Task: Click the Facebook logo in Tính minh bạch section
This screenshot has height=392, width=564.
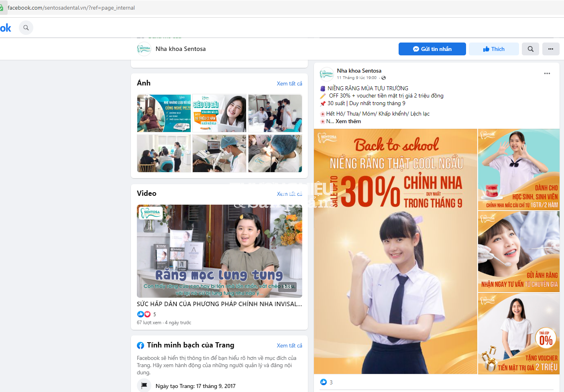Action: tap(141, 345)
